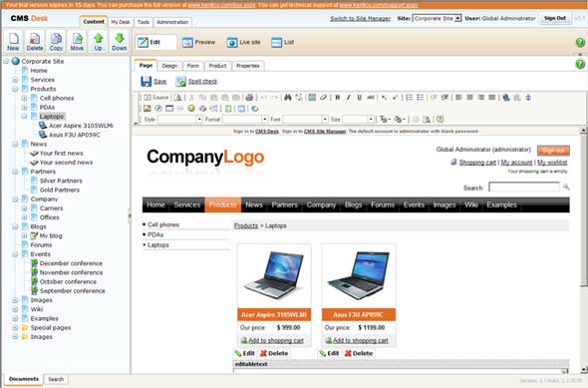Toggle Source view in editor
The image size is (588, 388).
pos(156,97)
